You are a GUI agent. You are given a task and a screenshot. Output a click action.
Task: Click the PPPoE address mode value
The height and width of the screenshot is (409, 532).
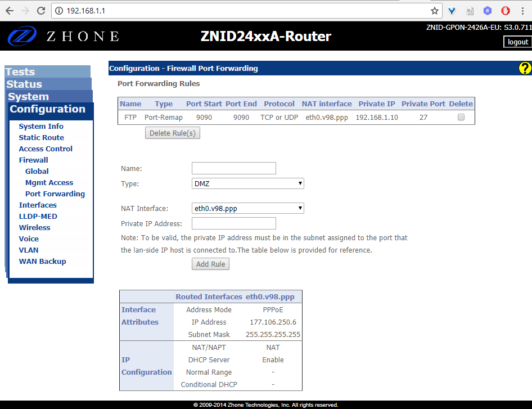[273, 309]
